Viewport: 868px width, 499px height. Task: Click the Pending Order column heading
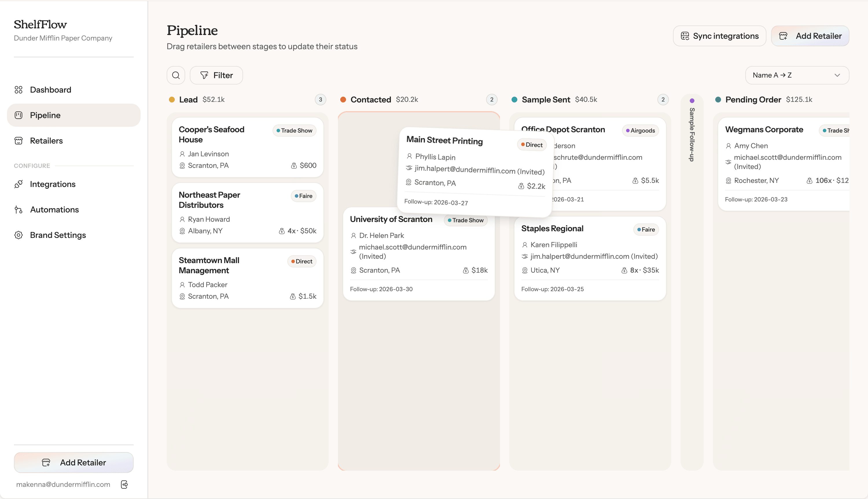[753, 100]
